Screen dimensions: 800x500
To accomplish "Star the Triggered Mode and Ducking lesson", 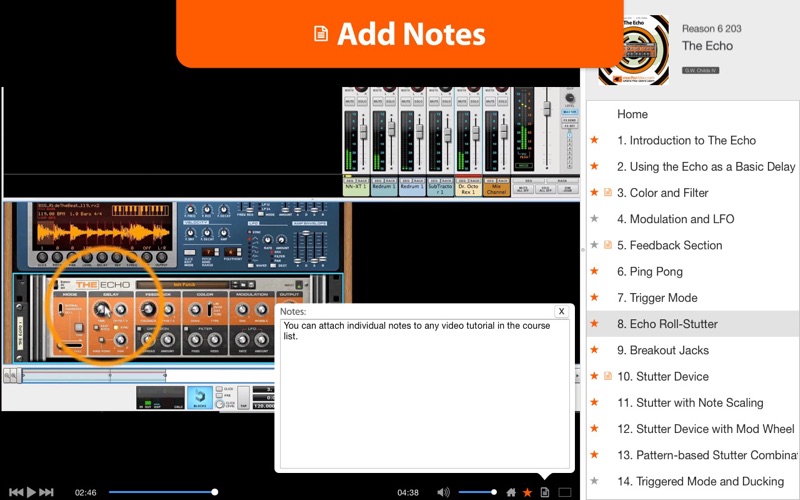I will coord(594,481).
